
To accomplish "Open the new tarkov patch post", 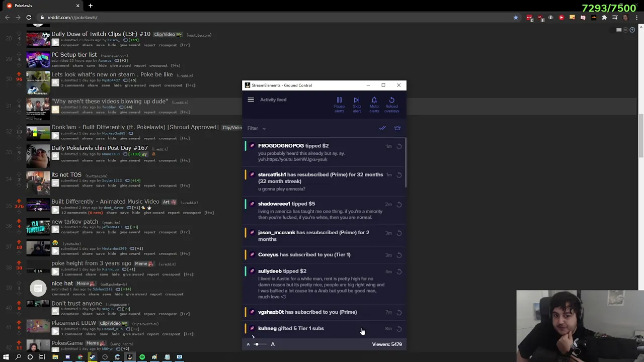I will (74, 221).
